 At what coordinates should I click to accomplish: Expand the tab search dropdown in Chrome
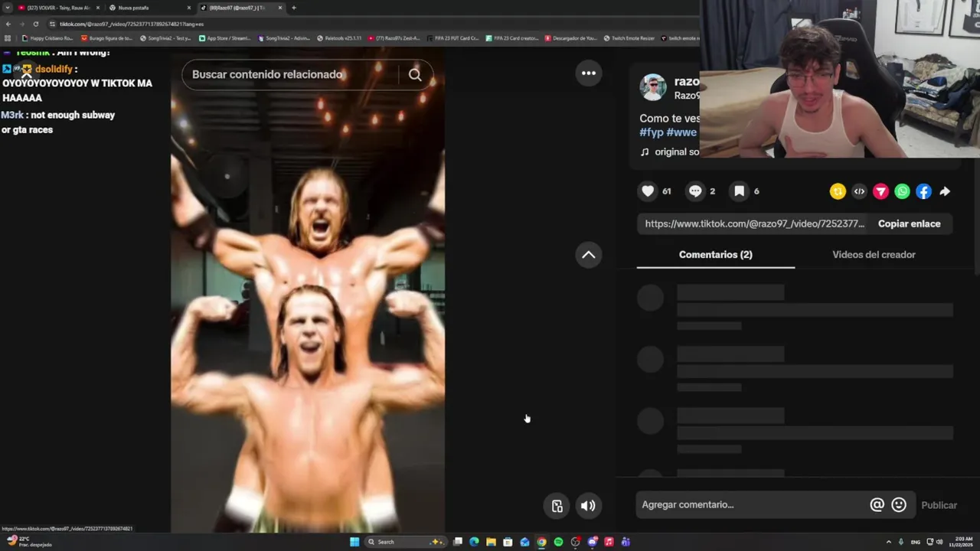tap(7, 8)
